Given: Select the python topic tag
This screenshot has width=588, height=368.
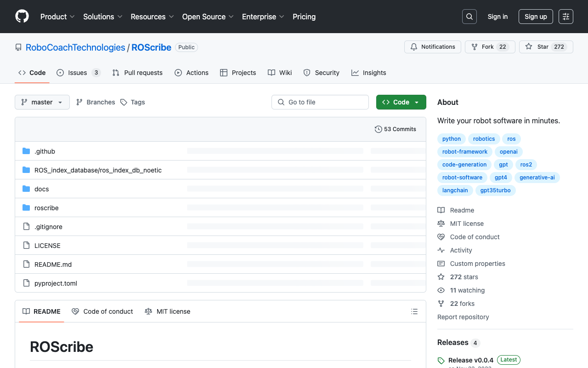Looking at the screenshot, I should pos(452,139).
